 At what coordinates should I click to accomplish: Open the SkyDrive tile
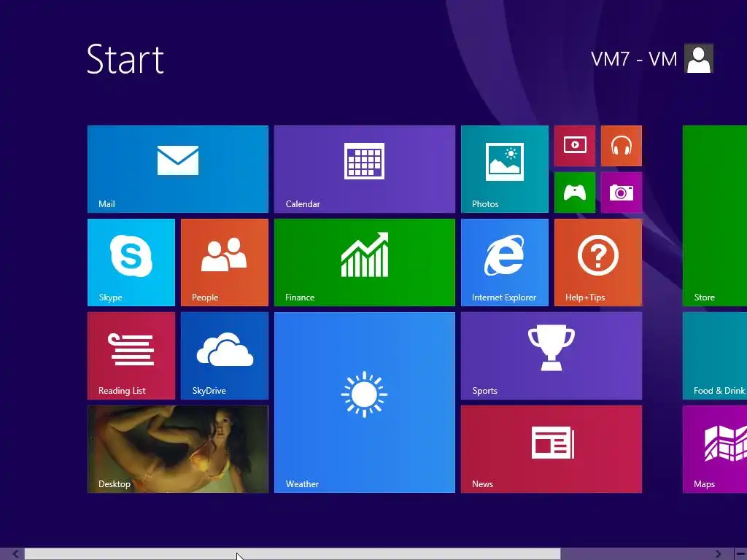[225, 356]
